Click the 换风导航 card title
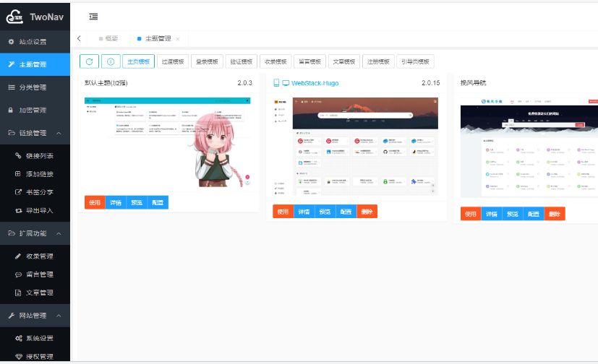598x364 pixels. point(474,82)
